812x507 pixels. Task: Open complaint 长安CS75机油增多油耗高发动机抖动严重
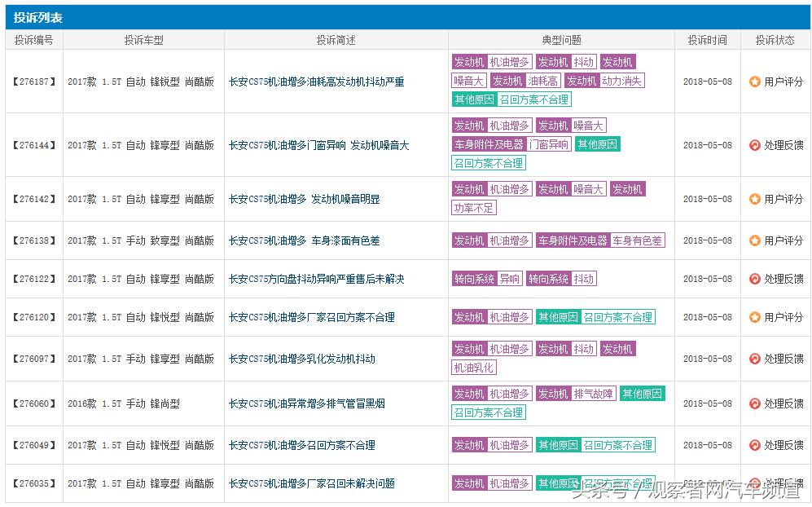(x=316, y=82)
